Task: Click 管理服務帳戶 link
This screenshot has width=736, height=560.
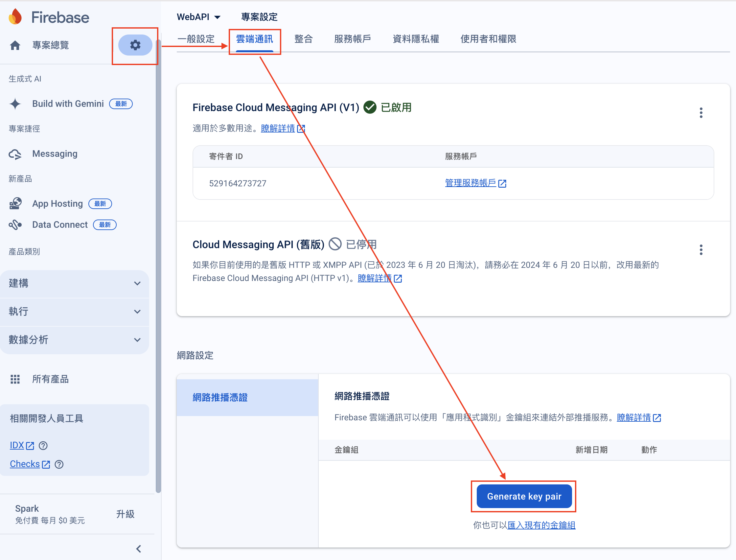Action: click(471, 183)
